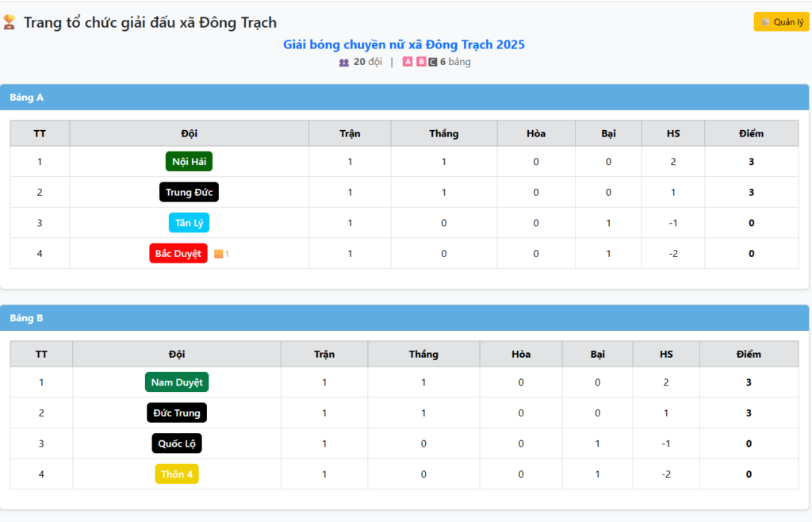
Task: Click the orange card icon beside Bắc Duyệt
Action: click(x=218, y=254)
